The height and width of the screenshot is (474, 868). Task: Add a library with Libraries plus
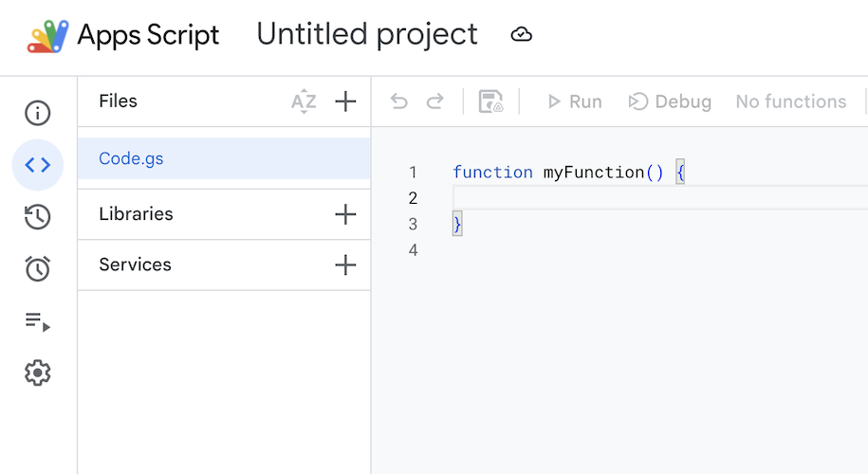[x=345, y=214]
